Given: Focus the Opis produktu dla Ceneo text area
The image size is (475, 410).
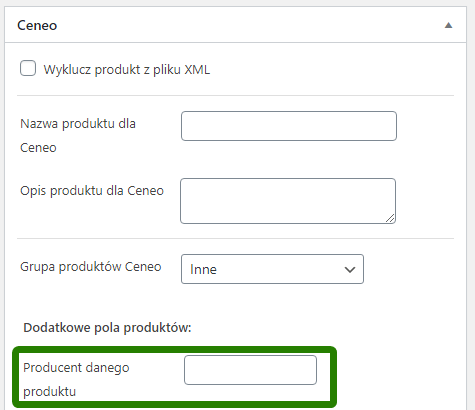Looking at the screenshot, I should click(x=288, y=201).
